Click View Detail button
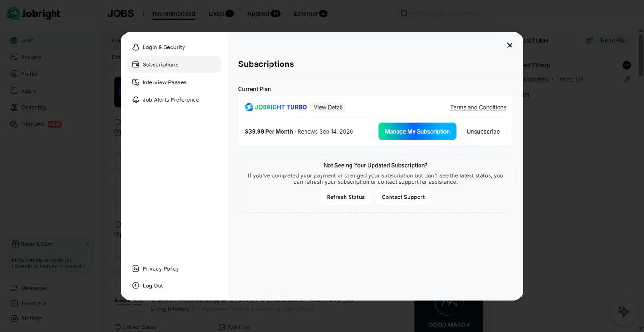644x332 pixels. [x=328, y=107]
